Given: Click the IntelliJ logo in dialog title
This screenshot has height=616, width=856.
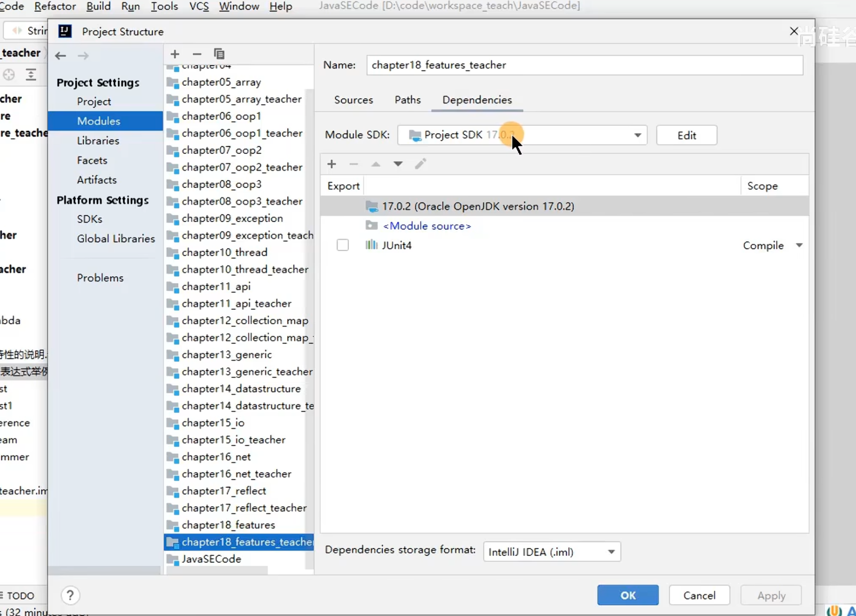Looking at the screenshot, I should 65,31.
